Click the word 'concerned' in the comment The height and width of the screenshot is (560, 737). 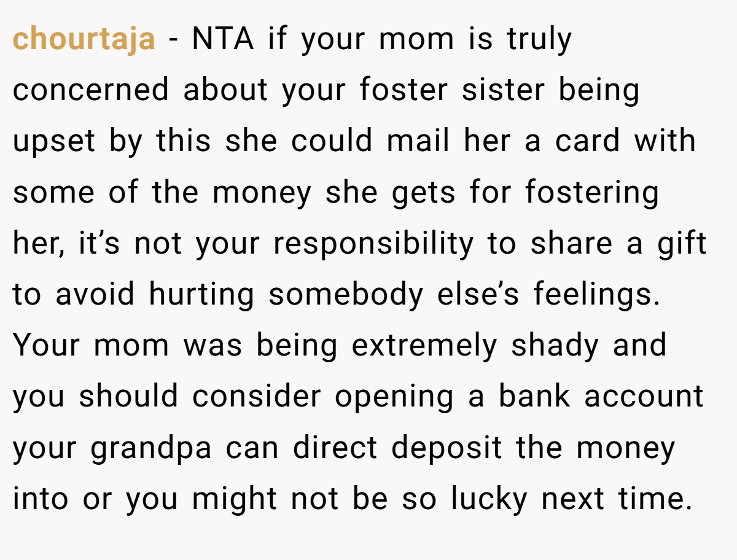(x=91, y=90)
